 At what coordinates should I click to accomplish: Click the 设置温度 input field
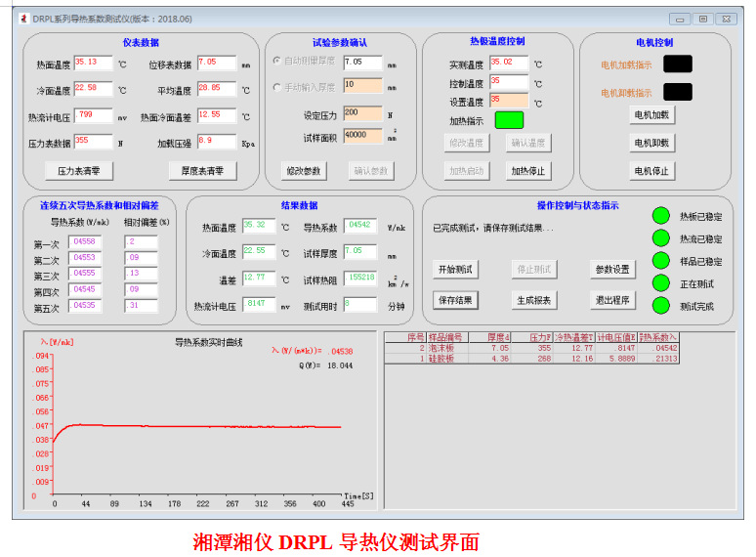[509, 101]
